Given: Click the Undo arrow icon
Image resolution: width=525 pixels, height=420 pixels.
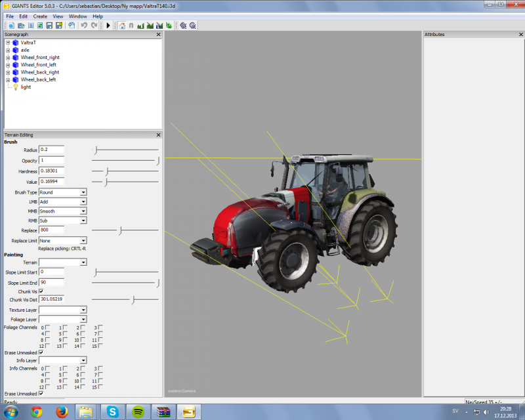Looking at the screenshot, I should tap(84, 26).
